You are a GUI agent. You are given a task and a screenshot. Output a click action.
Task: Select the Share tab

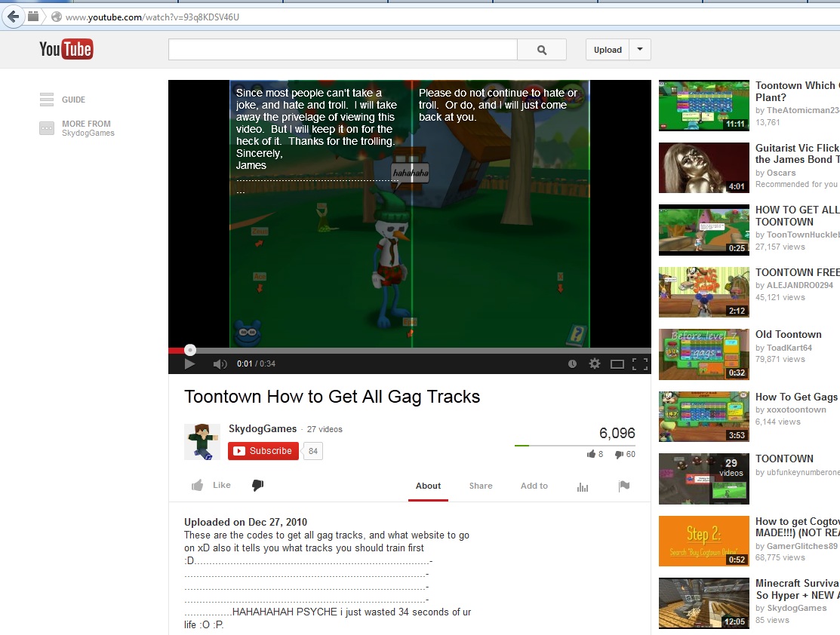pos(481,486)
